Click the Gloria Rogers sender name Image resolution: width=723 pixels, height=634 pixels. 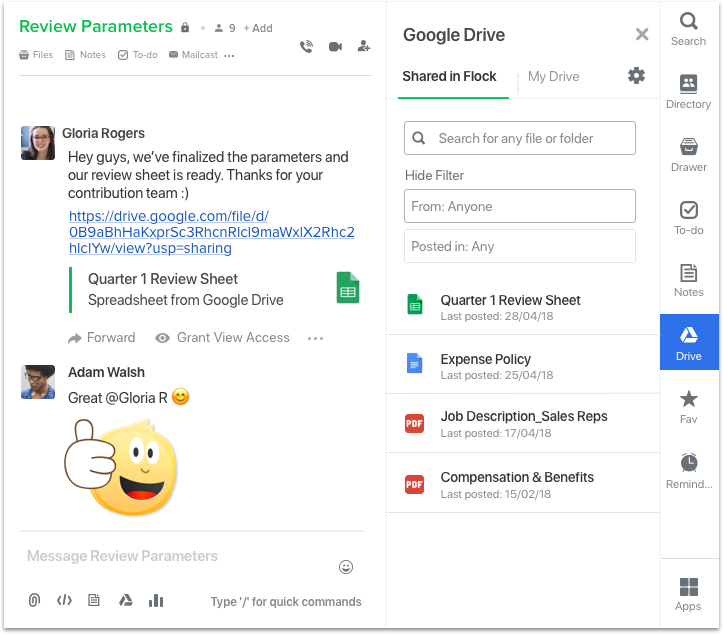pyautogui.click(x=103, y=133)
